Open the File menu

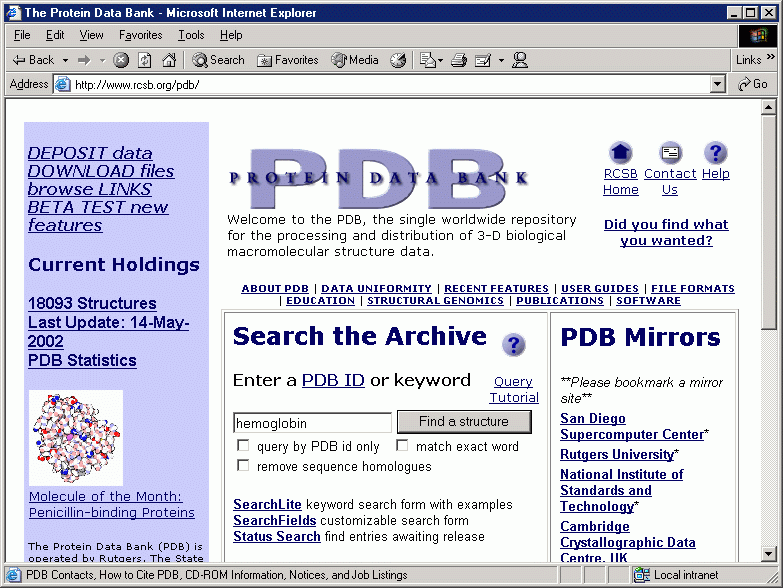[x=22, y=35]
